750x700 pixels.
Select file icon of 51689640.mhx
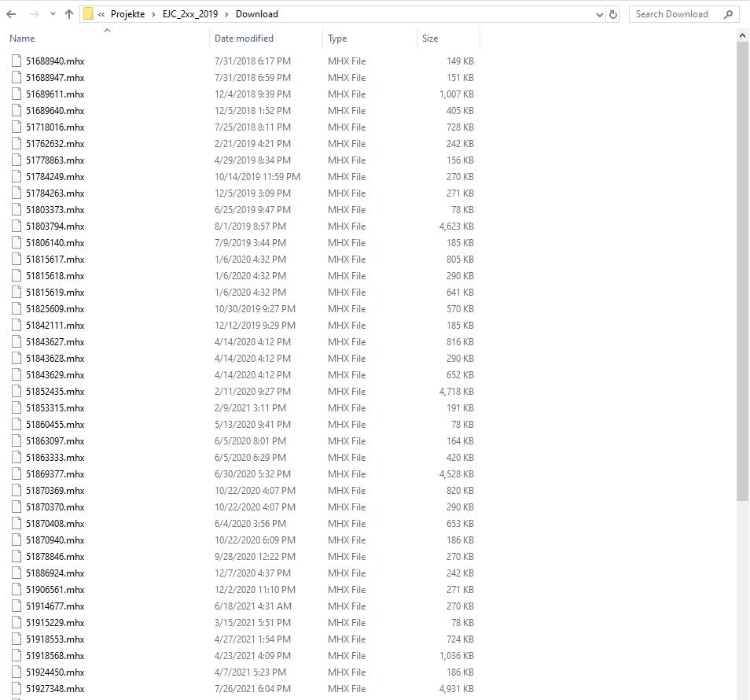(x=17, y=111)
